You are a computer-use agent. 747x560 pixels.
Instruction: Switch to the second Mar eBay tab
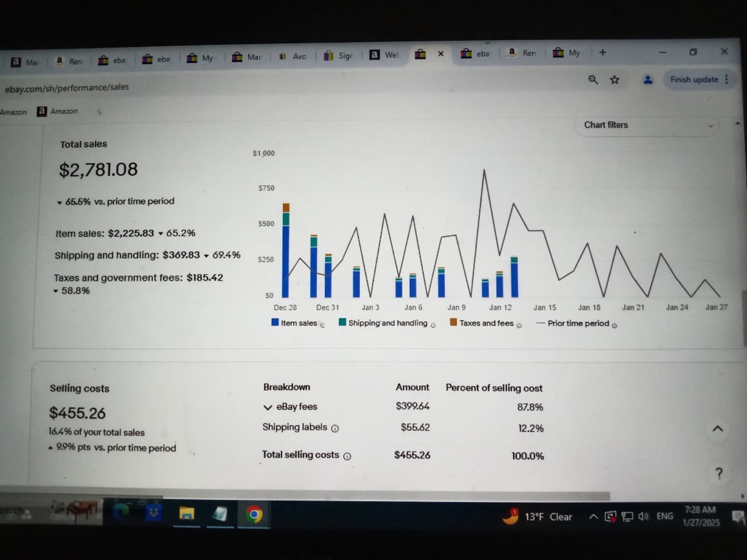click(x=247, y=57)
